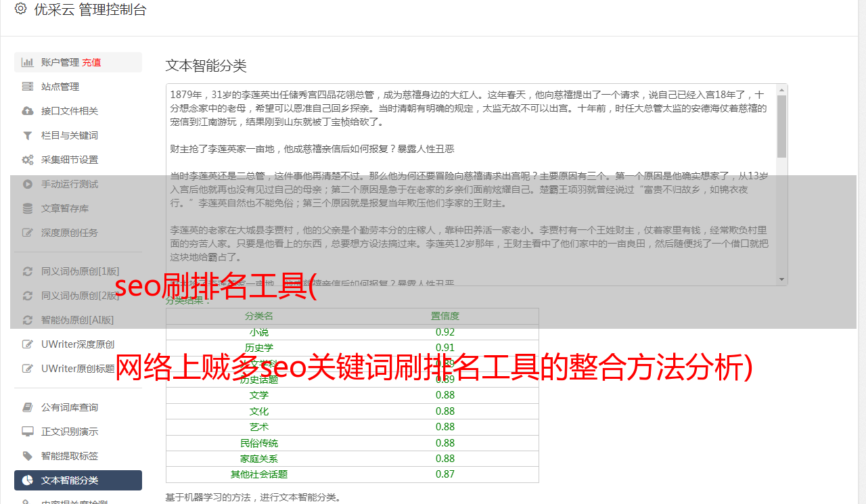866x504 pixels.
Task: Click the 历史学 category cell
Action: tap(259, 348)
